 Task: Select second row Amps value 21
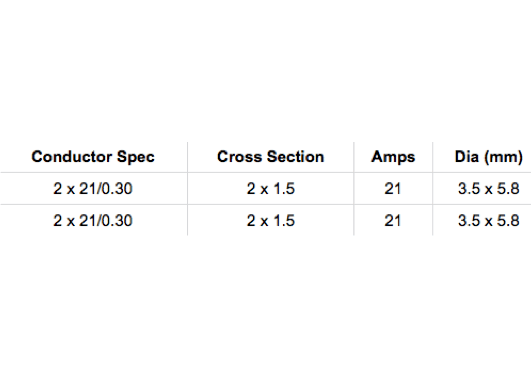pyautogui.click(x=393, y=221)
